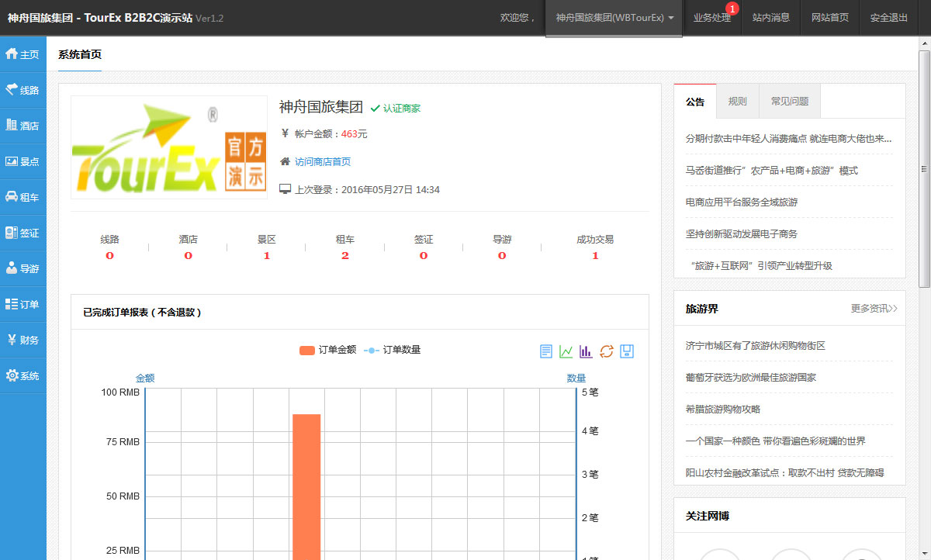Open the 景点 attractions sidebar item

tap(22, 161)
